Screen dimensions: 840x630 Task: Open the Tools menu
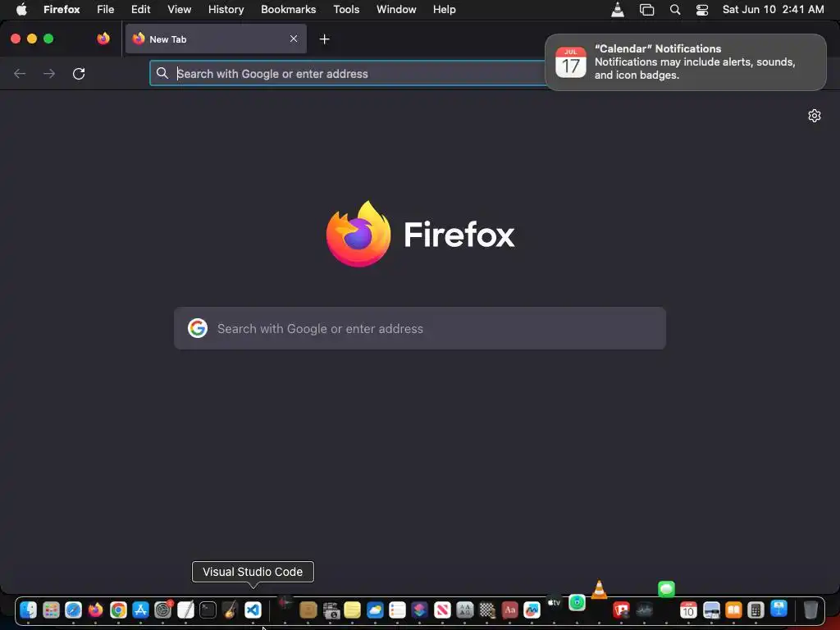[x=346, y=9]
